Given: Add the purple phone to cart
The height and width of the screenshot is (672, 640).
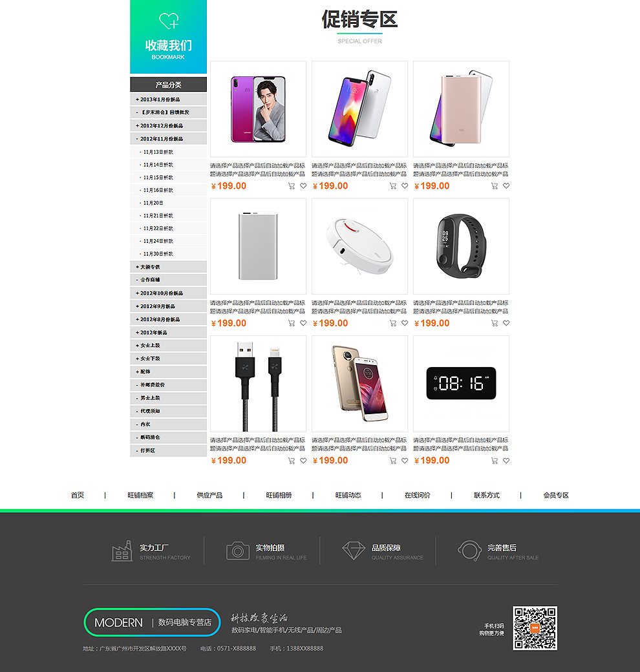Looking at the screenshot, I should [292, 186].
